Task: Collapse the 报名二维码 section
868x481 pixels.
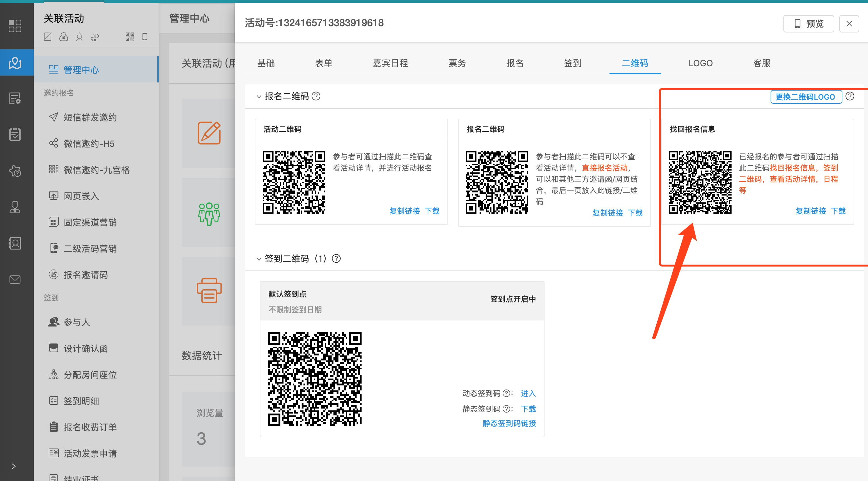Action: [259, 97]
